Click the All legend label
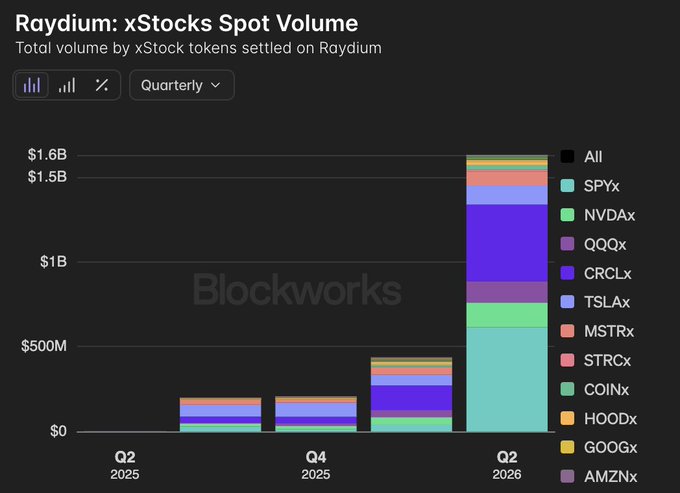Viewport: 680px width, 493px height. pyautogui.click(x=593, y=157)
